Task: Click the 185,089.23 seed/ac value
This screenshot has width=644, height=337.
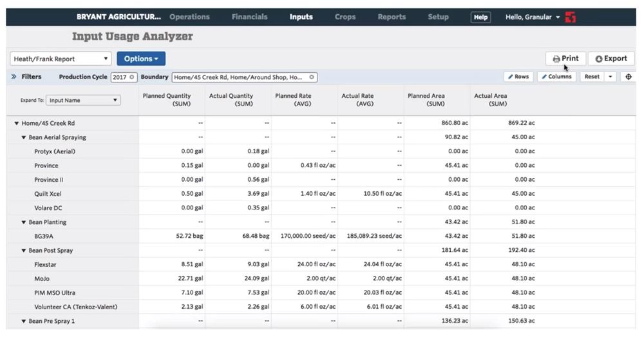Action: [374, 236]
